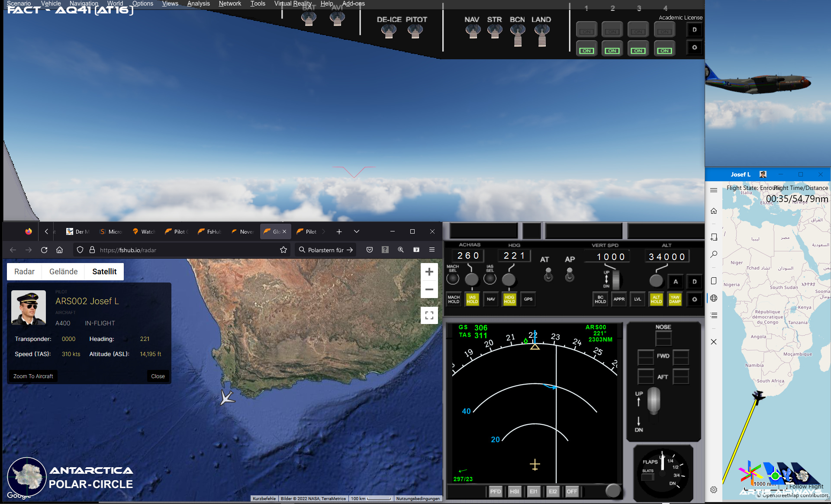831x504 pixels.
Task: Open list view icon in Josef L sidebar
Action: click(x=714, y=315)
